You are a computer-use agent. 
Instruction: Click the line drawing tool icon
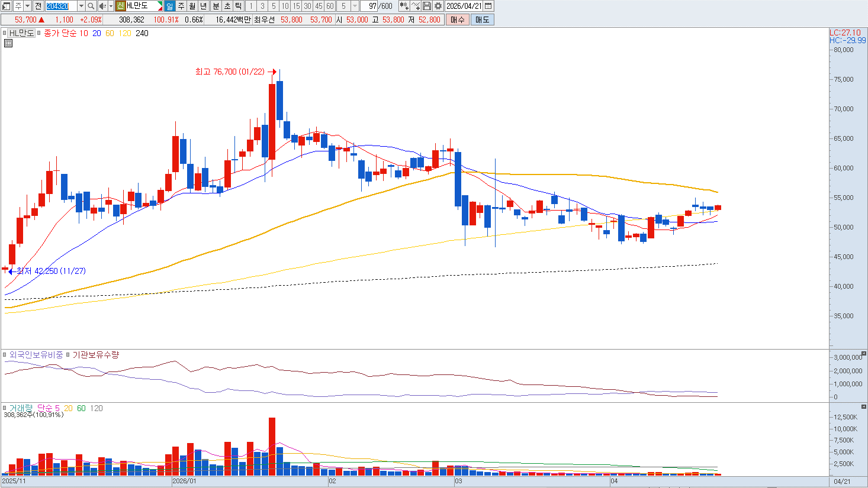(416, 6)
